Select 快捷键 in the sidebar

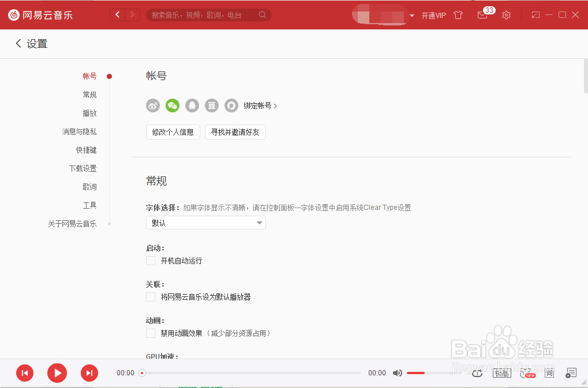[86, 150]
